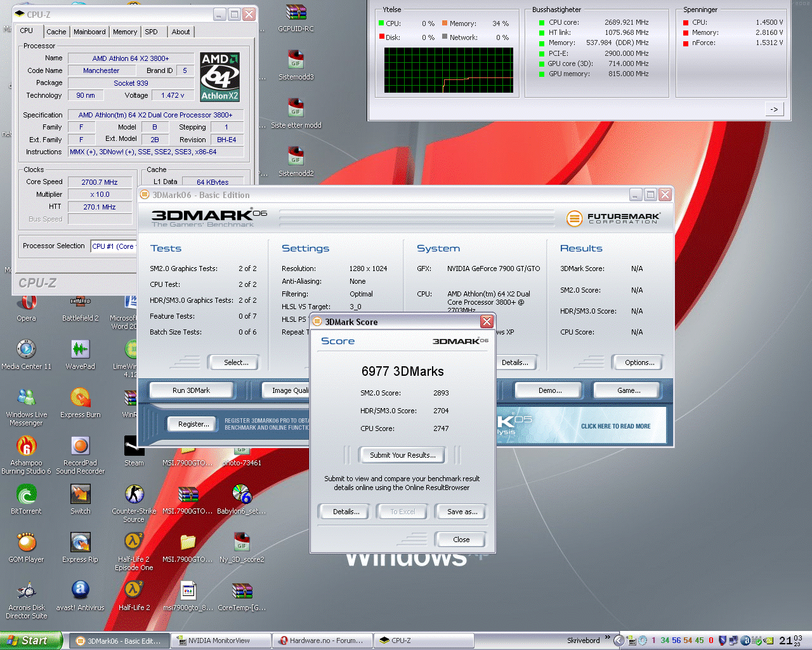Switch to the Mainboard tab in CPU-Z
This screenshot has width=812, height=650.
click(x=89, y=32)
